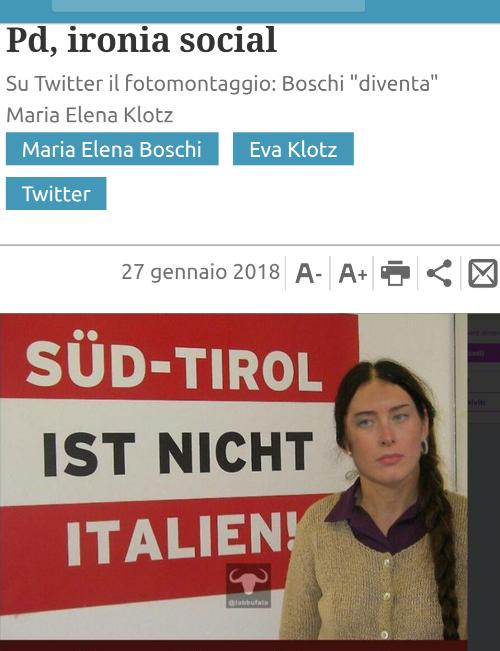The image size is (500, 651).
Task: Click the blue header bar at the top
Action: click(x=250, y=11)
